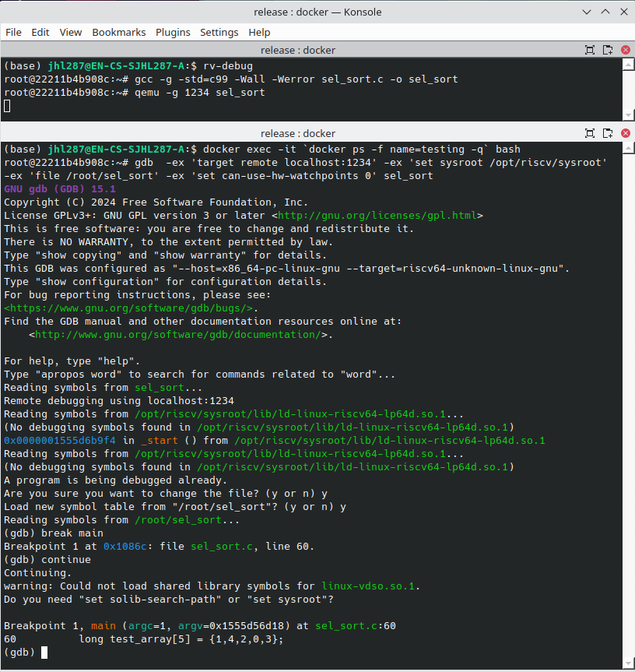Viewport: 635px width, 672px height.
Task: Detach the top terminal pane into new window
Action: point(608,50)
